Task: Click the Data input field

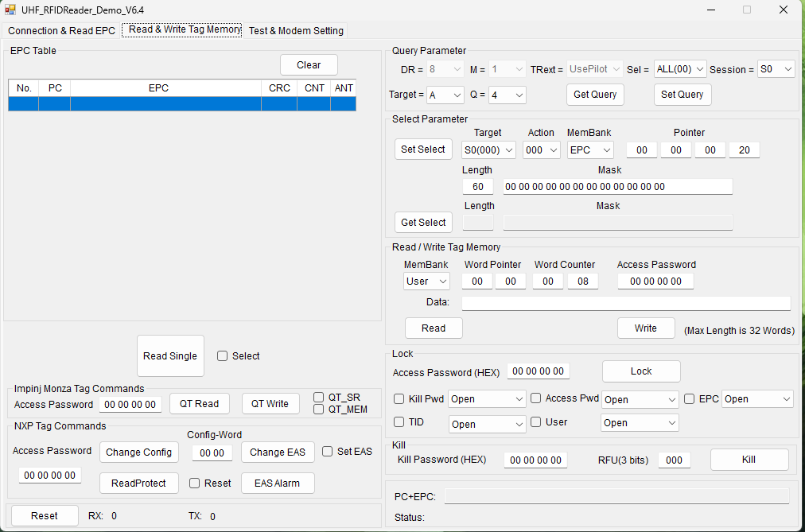Action: pos(626,303)
